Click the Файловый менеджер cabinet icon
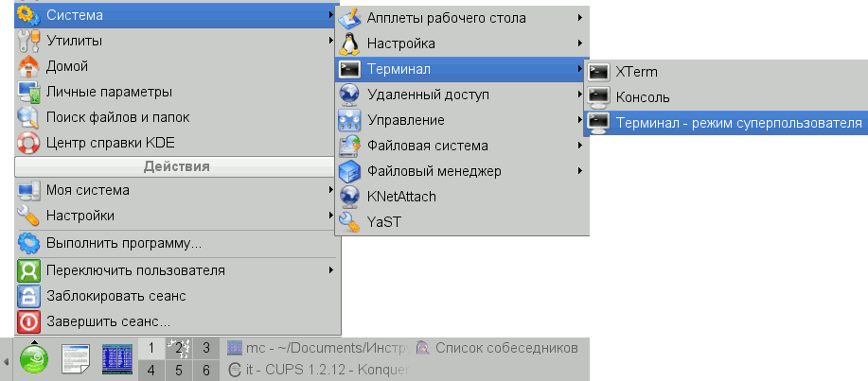This screenshot has width=868, height=381. (x=349, y=171)
